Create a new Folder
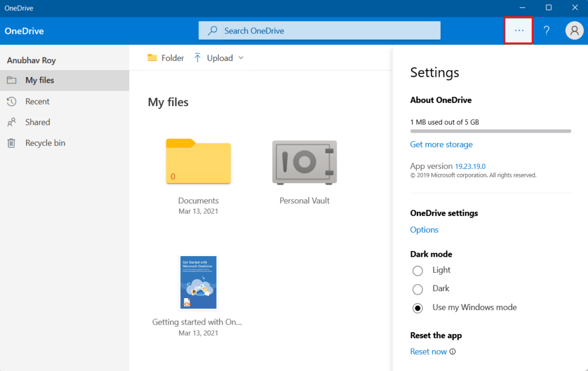This screenshot has height=371, width=588. tap(165, 57)
